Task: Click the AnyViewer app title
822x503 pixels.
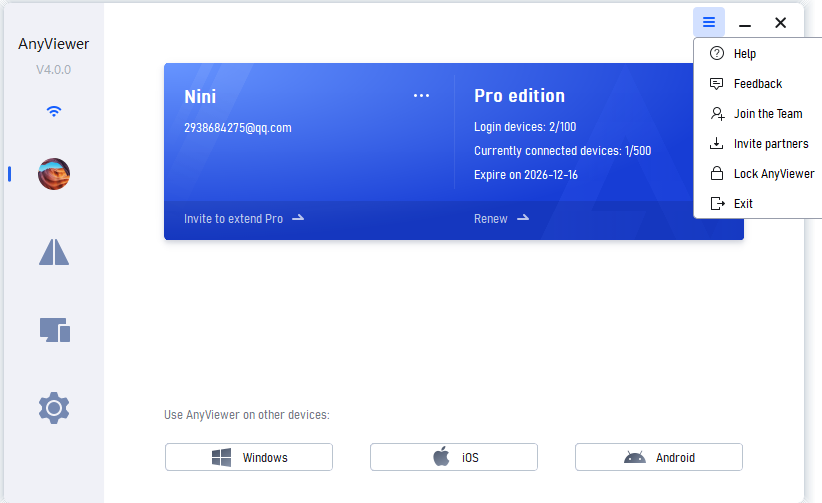Action: pyautogui.click(x=53, y=44)
